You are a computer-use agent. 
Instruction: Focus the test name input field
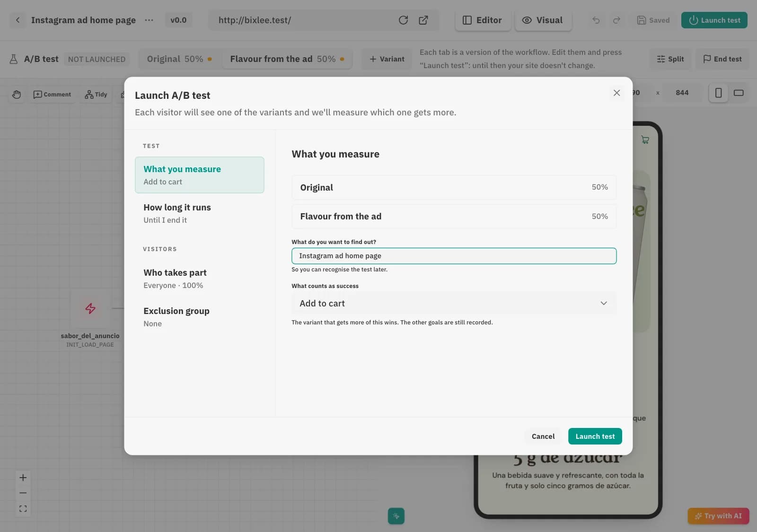click(454, 256)
